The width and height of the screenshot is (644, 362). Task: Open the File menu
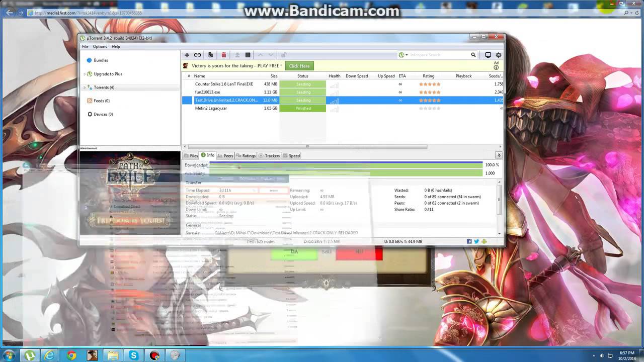(85, 46)
